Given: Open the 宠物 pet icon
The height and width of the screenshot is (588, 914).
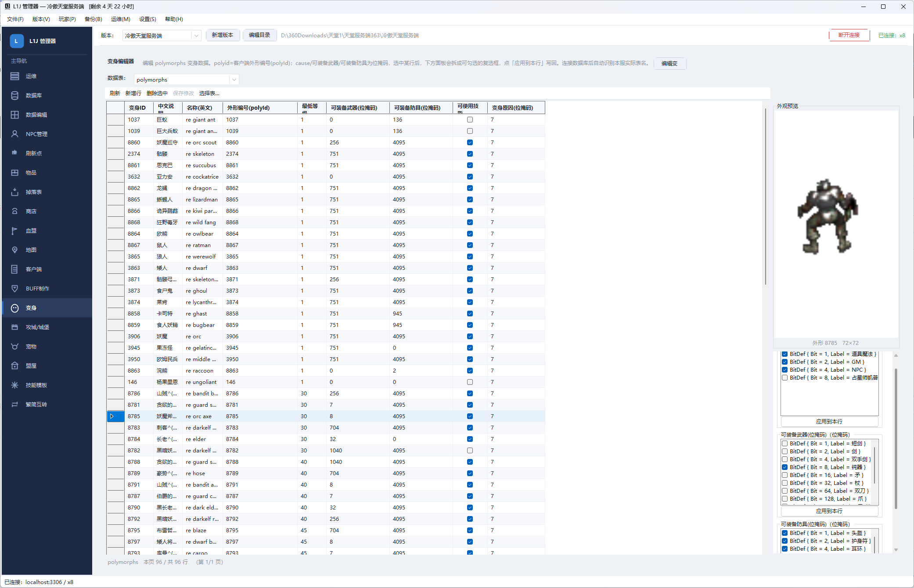Looking at the screenshot, I should click(x=14, y=347).
